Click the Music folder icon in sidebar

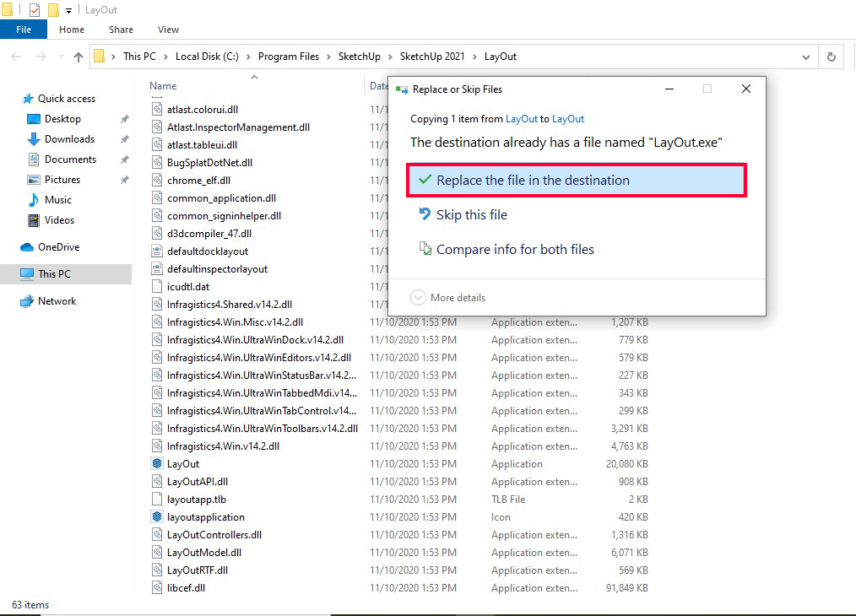coord(34,200)
